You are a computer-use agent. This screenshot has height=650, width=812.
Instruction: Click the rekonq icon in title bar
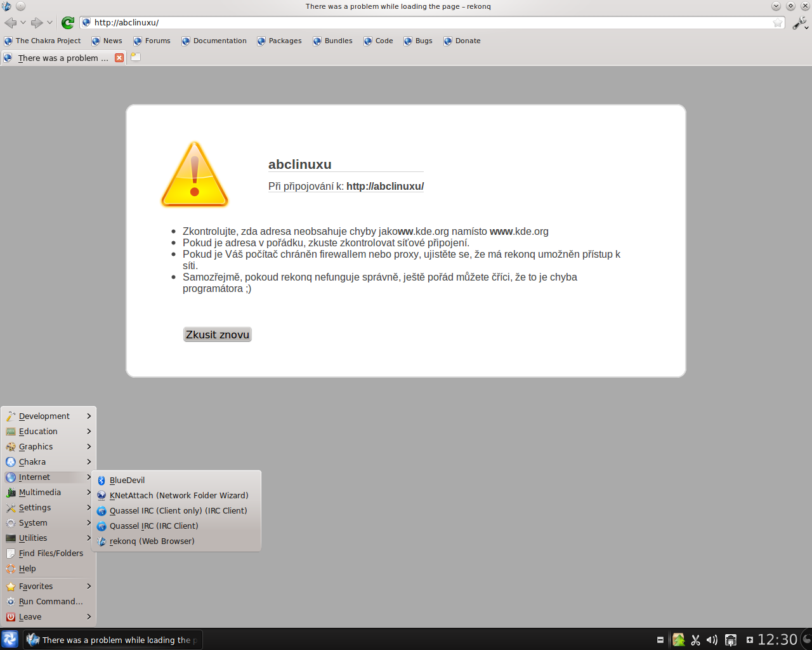6,6
